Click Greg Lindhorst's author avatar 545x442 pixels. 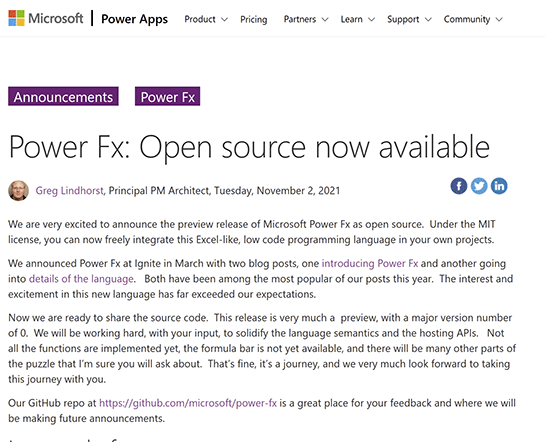click(x=18, y=190)
